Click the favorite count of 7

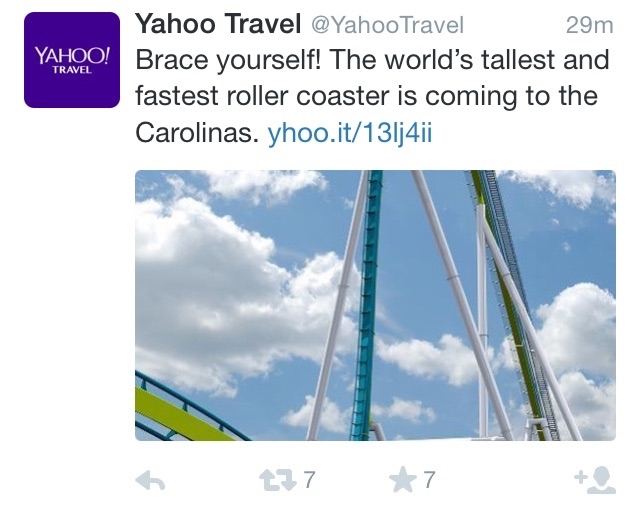[429, 480]
